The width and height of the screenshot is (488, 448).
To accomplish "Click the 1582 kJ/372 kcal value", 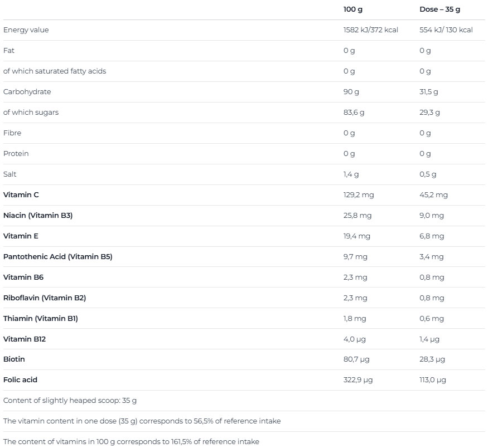I will [x=370, y=30].
